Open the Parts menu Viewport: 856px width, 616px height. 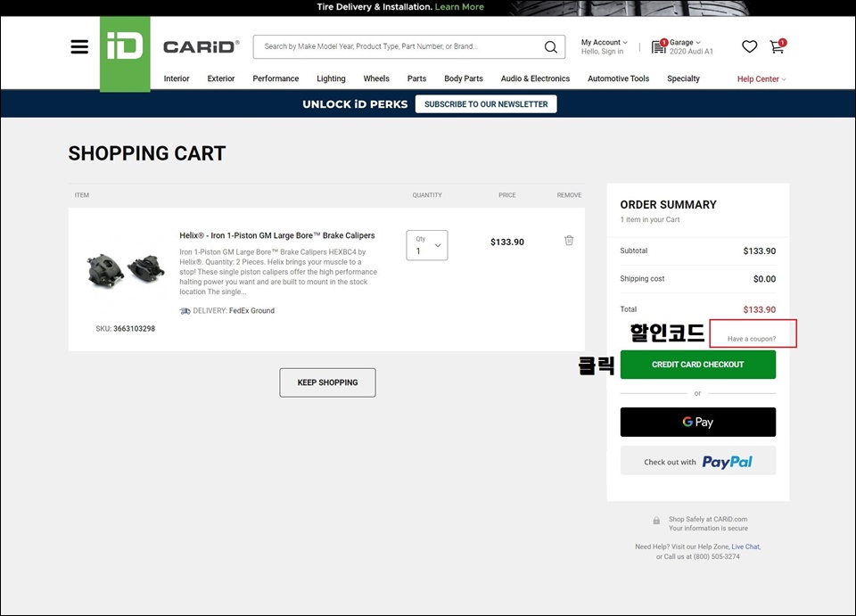(416, 78)
